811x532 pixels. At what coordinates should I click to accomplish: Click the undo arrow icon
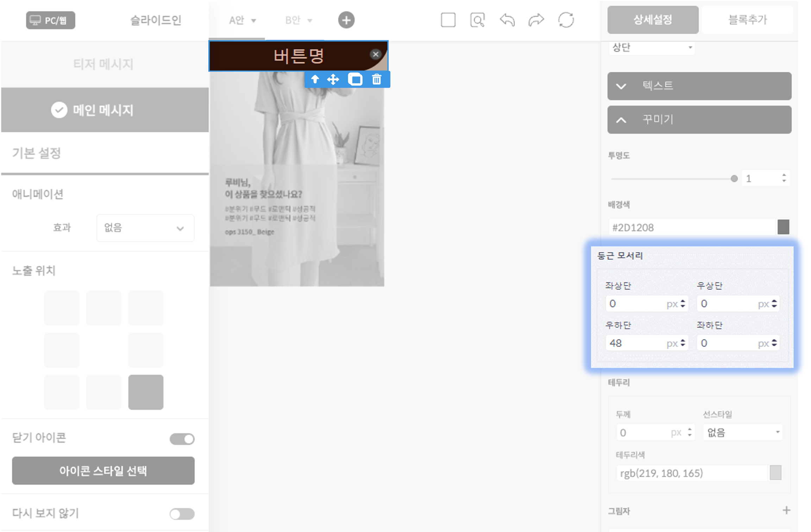pos(507,20)
